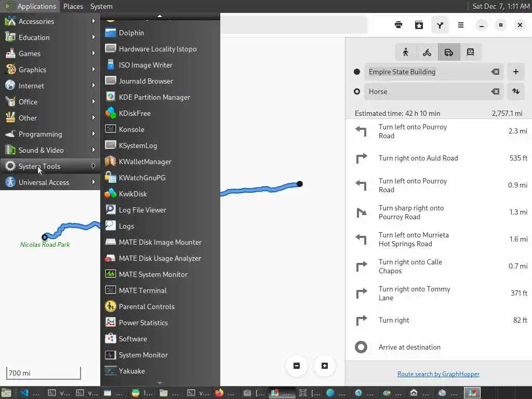Zoom out the map
This screenshot has width=532, height=399.
(x=297, y=366)
